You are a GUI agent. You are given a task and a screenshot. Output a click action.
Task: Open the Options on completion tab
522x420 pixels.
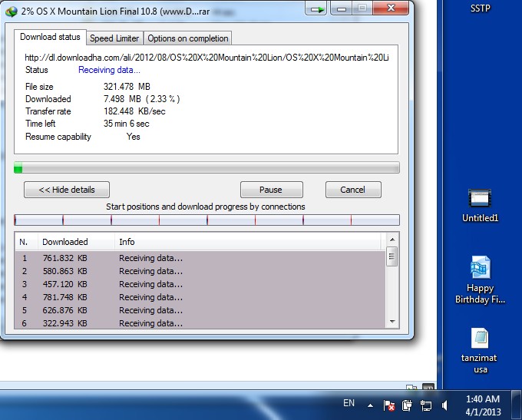point(188,38)
